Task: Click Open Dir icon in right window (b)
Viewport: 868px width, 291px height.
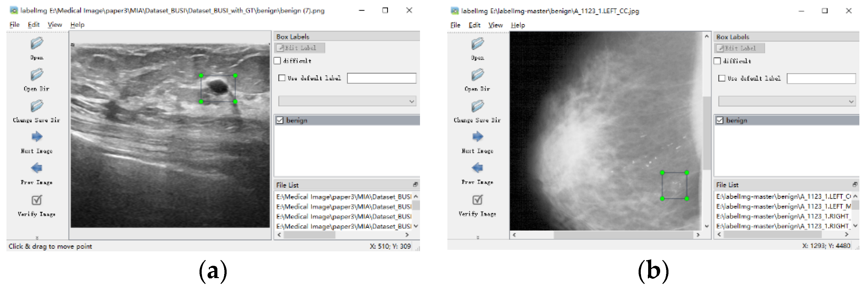Action: click(478, 75)
